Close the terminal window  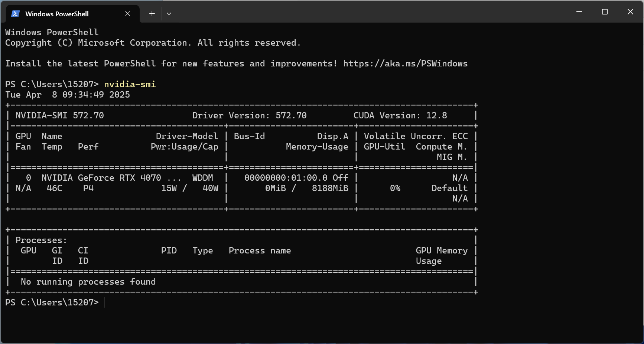[x=630, y=12]
